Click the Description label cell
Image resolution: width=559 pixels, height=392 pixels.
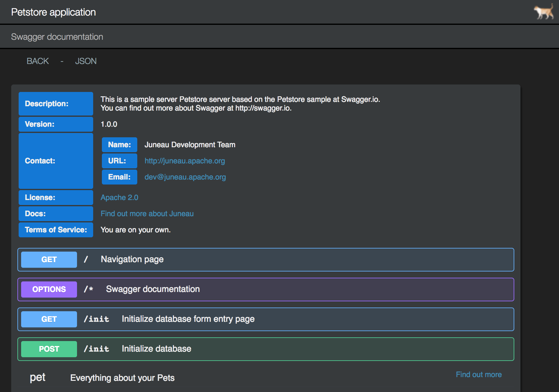pyautogui.click(x=56, y=104)
